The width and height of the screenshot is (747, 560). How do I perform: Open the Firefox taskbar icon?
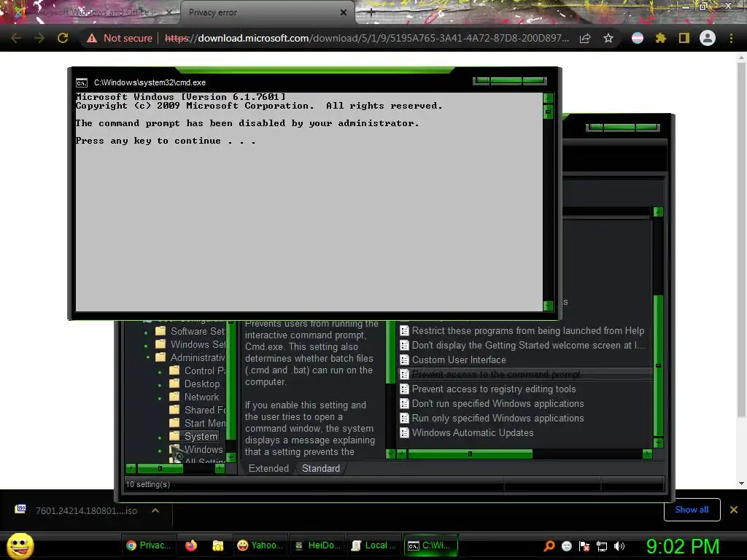pyautogui.click(x=191, y=545)
